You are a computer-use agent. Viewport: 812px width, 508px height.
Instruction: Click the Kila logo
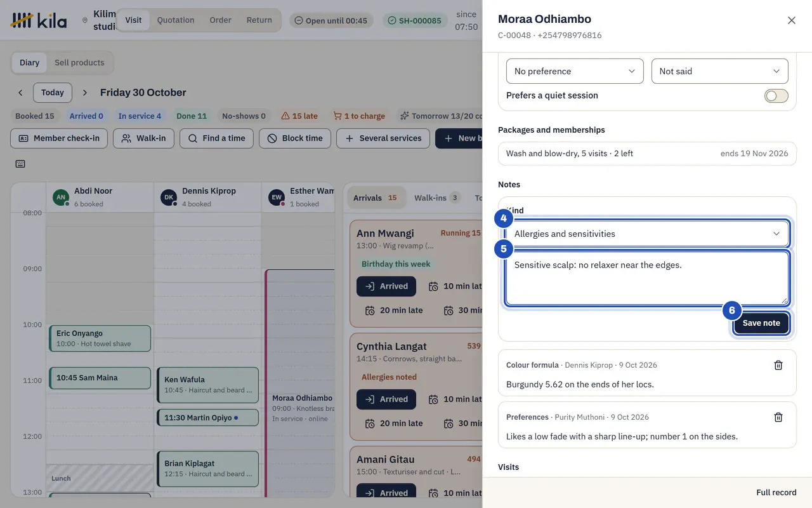(39, 20)
